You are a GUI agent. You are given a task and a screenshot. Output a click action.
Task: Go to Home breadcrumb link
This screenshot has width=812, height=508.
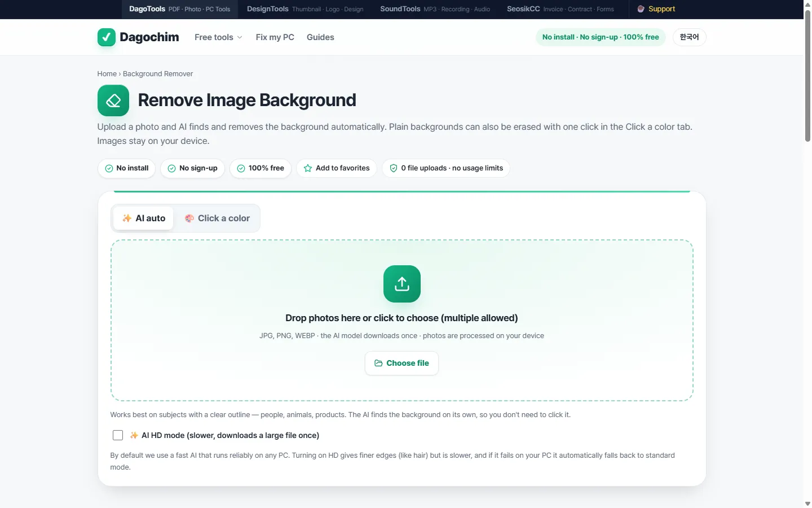point(107,74)
